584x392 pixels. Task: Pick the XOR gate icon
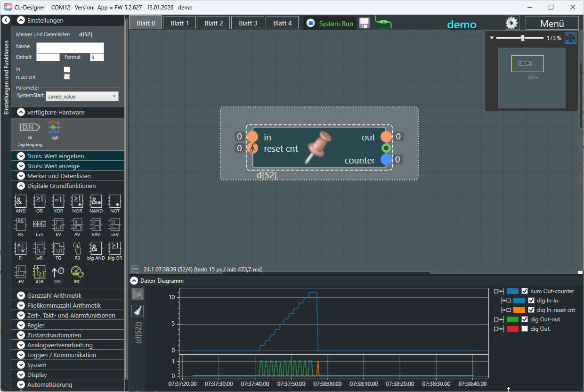58,202
